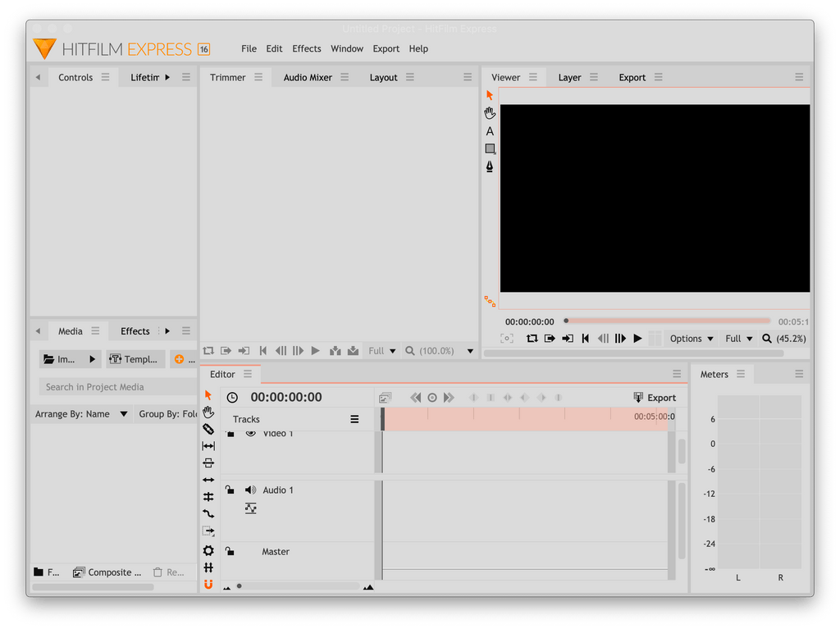Viewport: 840px width, 629px height.
Task: Toggle the Master track lock
Action: pyautogui.click(x=230, y=551)
